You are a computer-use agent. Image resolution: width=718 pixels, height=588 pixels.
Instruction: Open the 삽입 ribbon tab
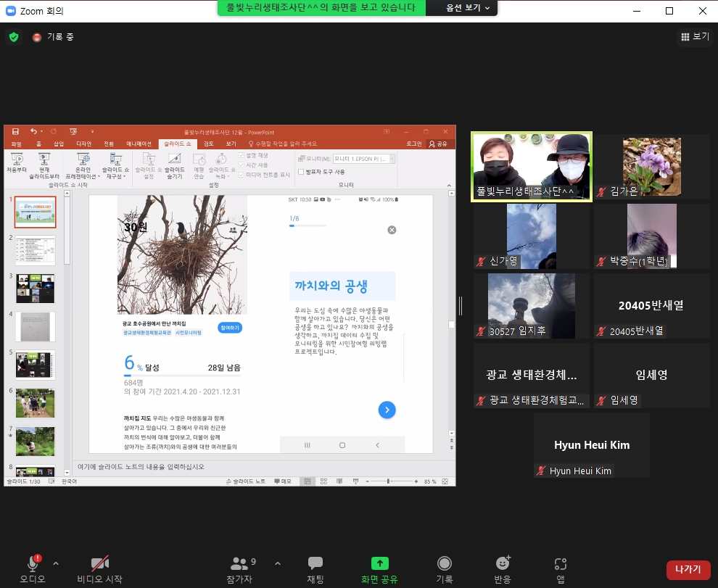(59, 144)
